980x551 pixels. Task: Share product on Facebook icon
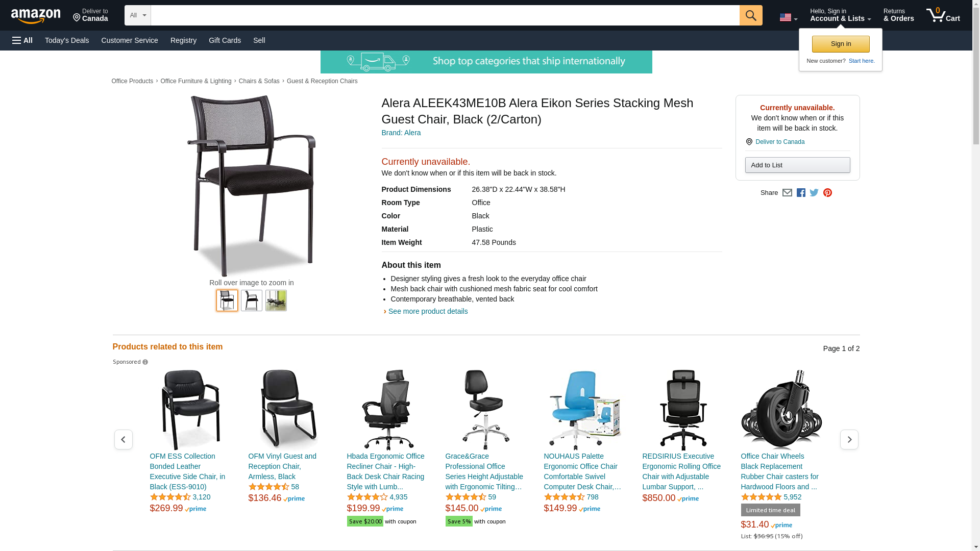[x=801, y=193]
